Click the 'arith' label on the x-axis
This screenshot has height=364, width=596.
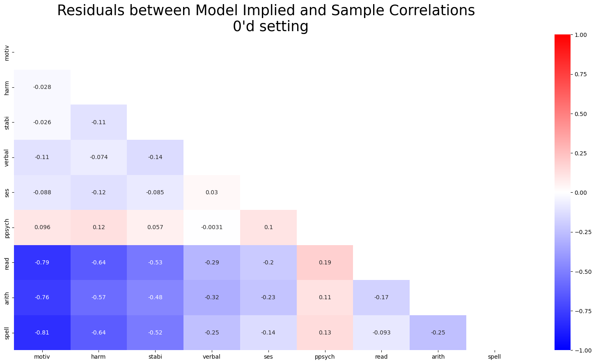pos(438,357)
